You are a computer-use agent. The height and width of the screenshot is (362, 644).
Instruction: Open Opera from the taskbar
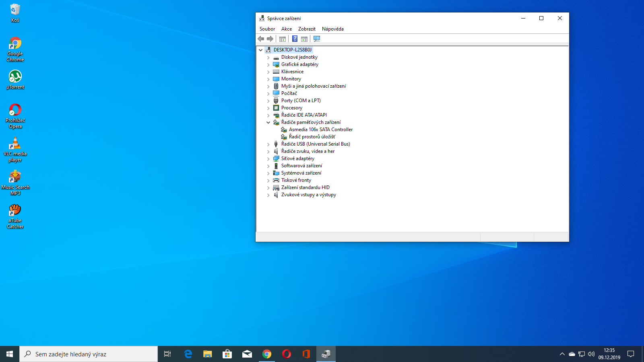point(287,354)
